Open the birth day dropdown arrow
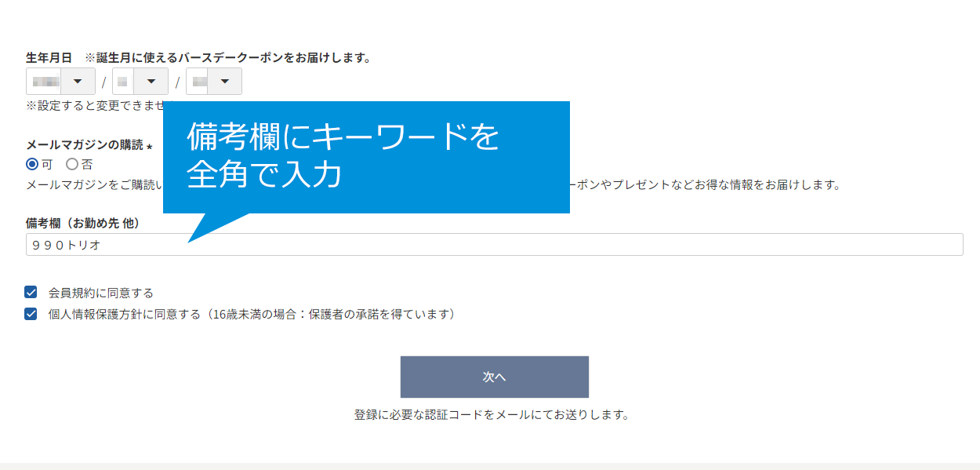Image resolution: width=980 pixels, height=470 pixels. click(225, 82)
